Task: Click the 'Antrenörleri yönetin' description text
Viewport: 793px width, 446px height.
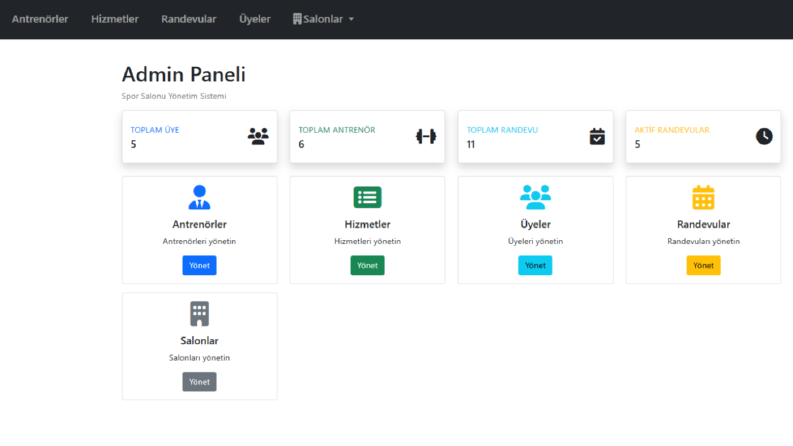Action: click(199, 241)
